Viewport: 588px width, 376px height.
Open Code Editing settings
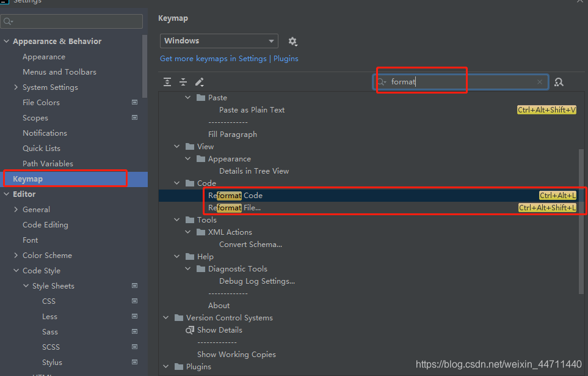(45, 224)
